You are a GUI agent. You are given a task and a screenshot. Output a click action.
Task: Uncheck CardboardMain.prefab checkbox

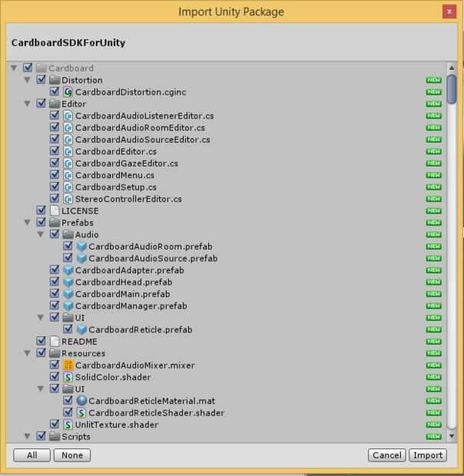tap(55, 293)
